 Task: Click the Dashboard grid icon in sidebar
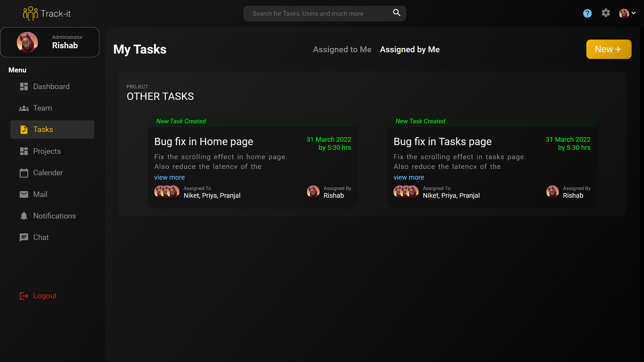[24, 86]
